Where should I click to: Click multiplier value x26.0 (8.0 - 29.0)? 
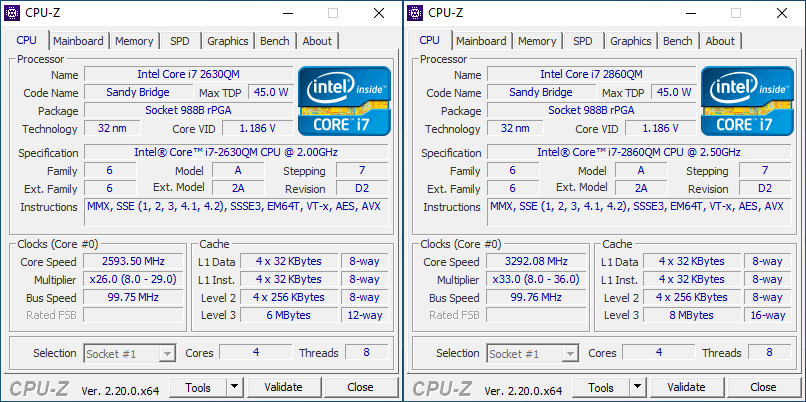(133, 279)
